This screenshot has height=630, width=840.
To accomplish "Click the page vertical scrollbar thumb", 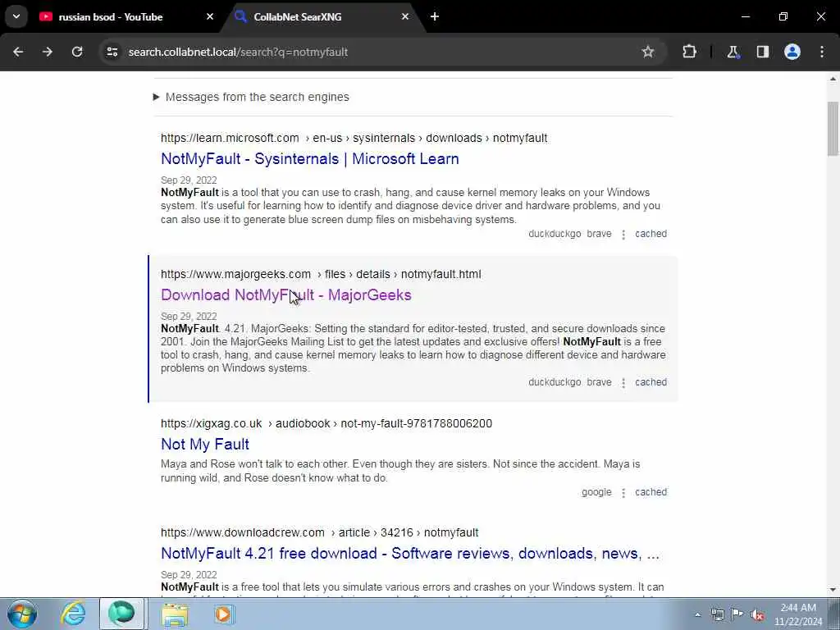I will (x=833, y=129).
